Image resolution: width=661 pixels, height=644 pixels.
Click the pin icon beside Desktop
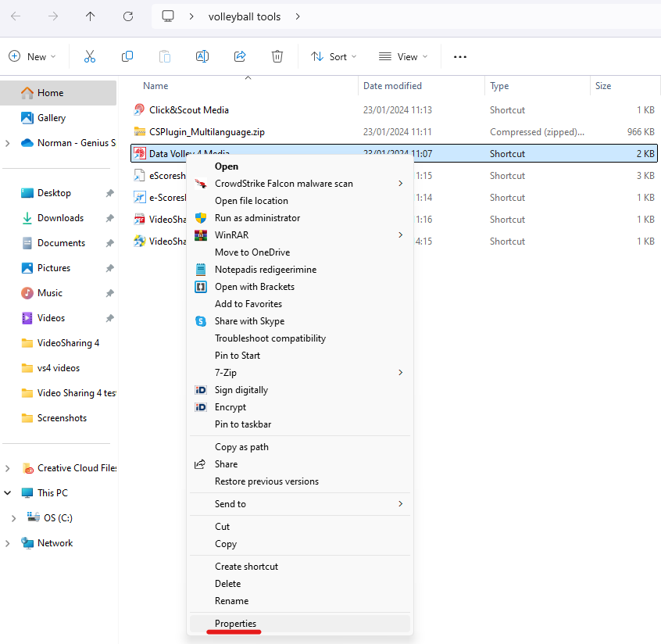coord(109,193)
